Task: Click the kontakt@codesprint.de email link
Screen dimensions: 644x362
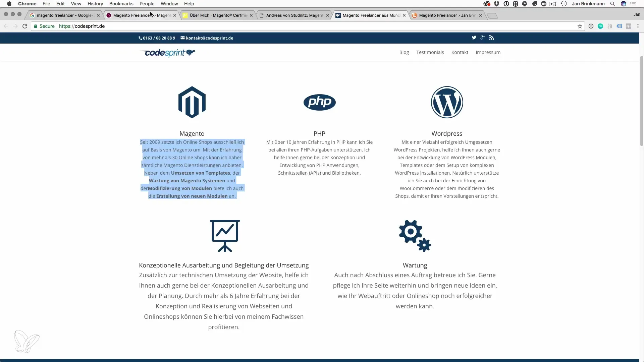Action: click(207, 38)
